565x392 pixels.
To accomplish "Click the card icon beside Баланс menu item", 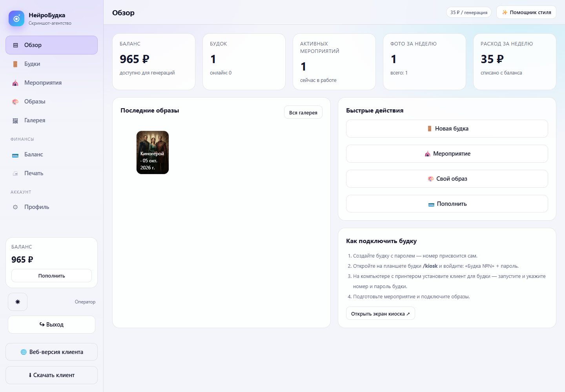I will [15, 155].
